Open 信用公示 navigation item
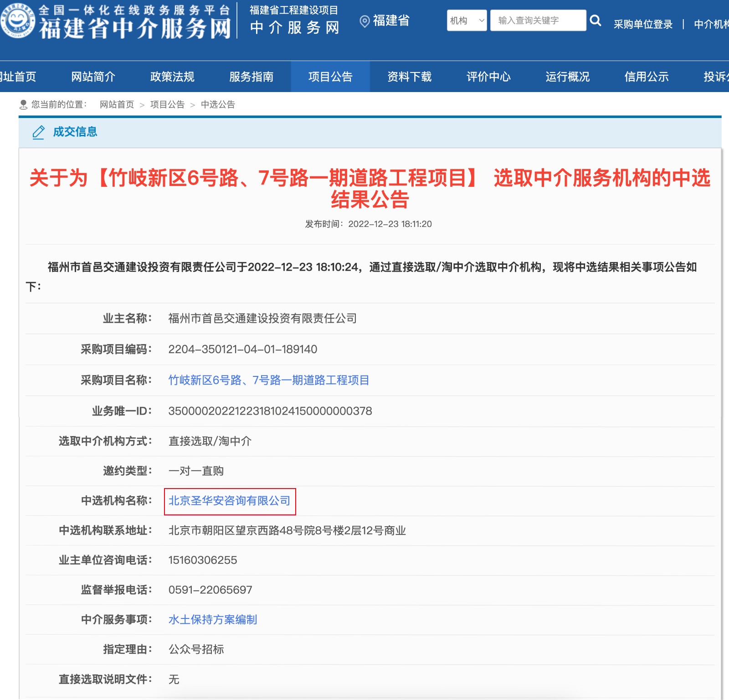Screen dimensions: 729x700 pos(647,77)
